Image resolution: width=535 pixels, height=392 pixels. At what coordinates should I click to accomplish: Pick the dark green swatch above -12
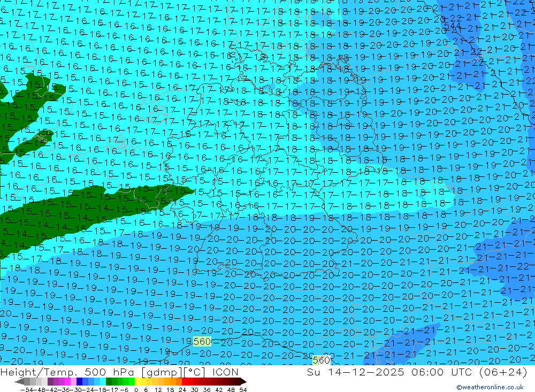click(109, 382)
